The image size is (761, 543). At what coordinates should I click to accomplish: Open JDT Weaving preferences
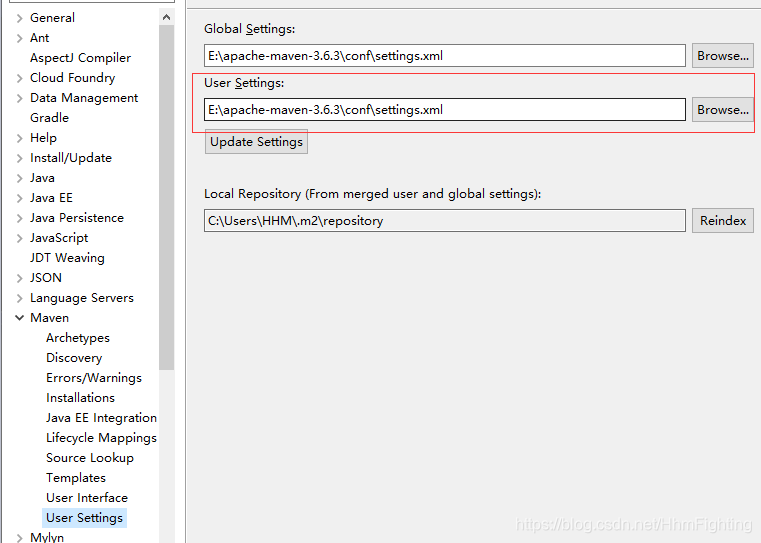[67, 258]
